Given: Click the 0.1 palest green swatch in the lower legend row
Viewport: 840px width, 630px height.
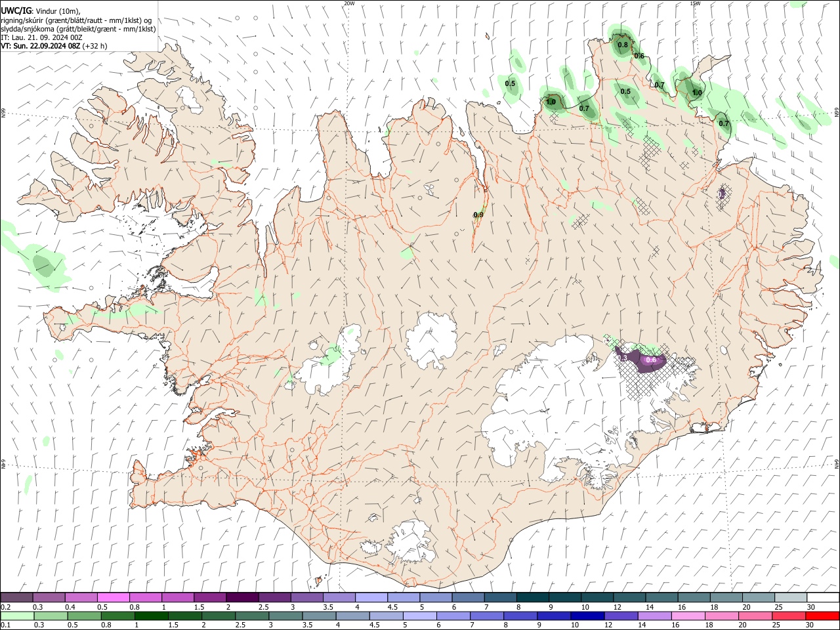Looking at the screenshot, I should tap(18, 616).
